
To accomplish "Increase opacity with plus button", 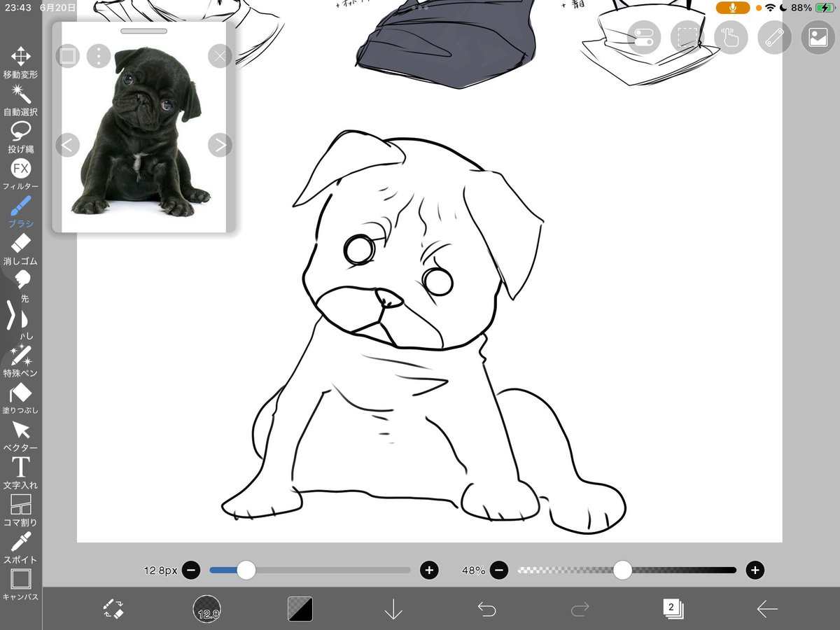I will click(x=755, y=570).
